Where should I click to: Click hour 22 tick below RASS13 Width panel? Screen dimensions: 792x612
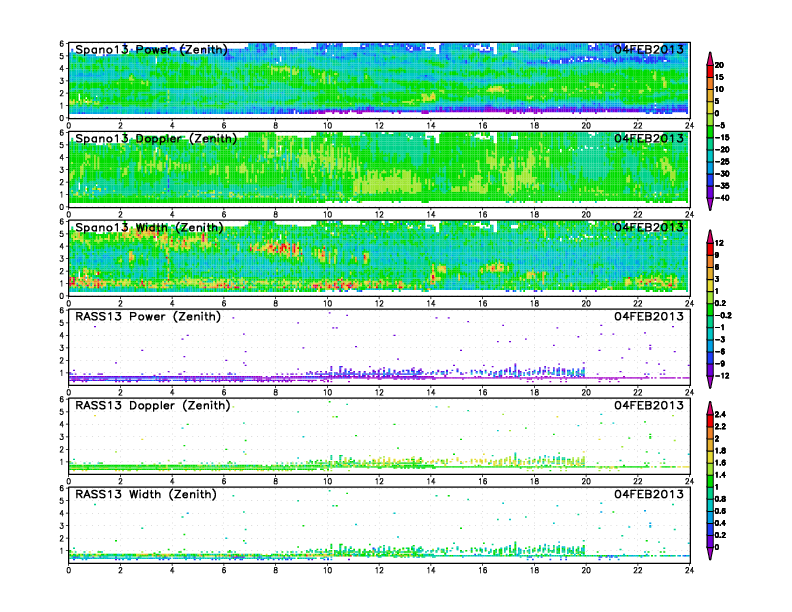pos(638,570)
